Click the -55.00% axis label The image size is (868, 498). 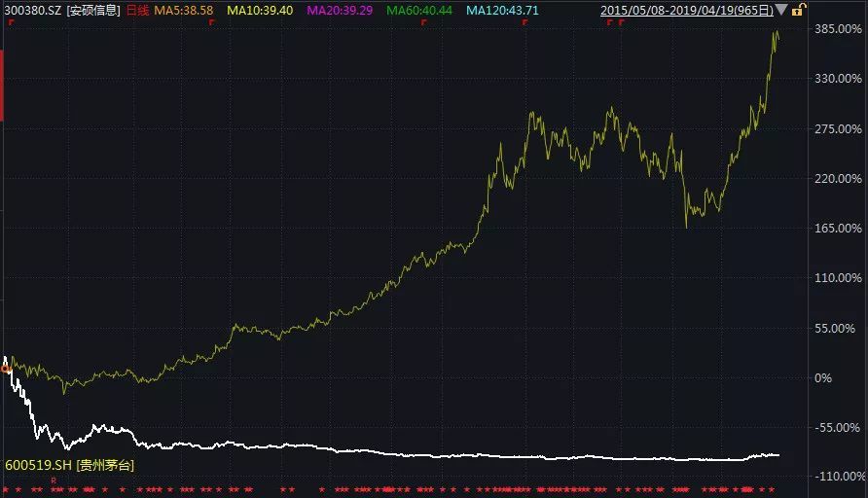pos(838,428)
